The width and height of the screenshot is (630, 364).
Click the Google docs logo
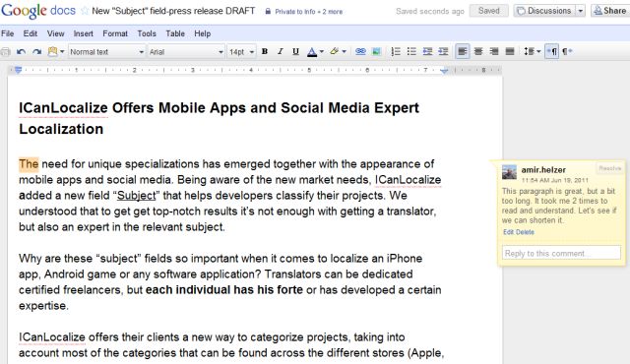point(38,11)
